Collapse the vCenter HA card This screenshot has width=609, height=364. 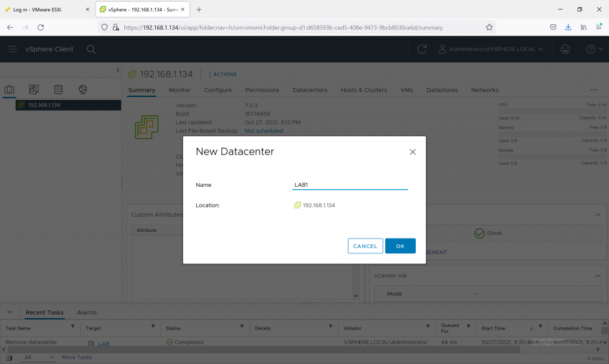tap(598, 276)
